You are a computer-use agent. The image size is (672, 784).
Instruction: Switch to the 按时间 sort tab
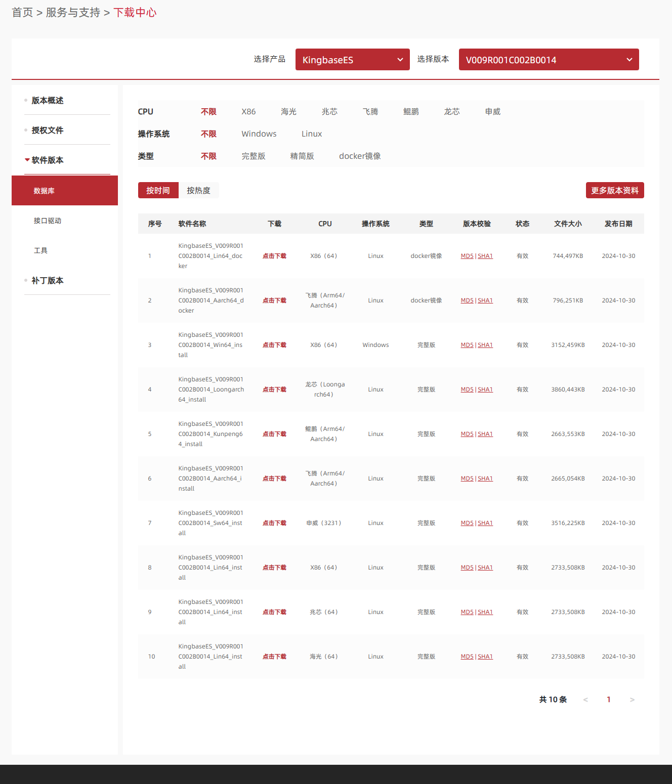[x=158, y=190]
